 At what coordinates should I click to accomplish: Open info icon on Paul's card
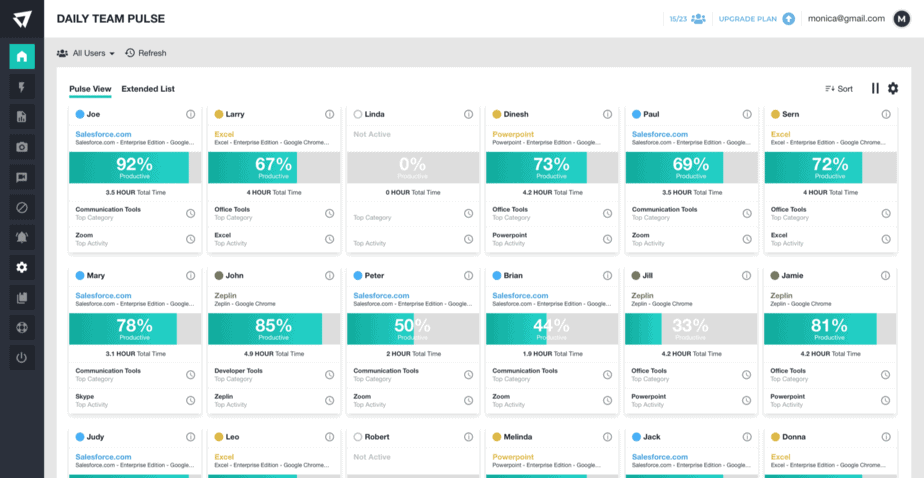click(747, 114)
